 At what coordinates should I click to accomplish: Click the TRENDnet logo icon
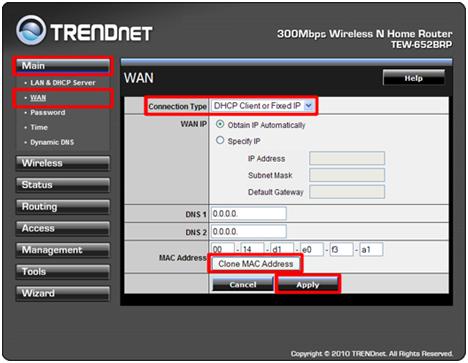tap(31, 30)
